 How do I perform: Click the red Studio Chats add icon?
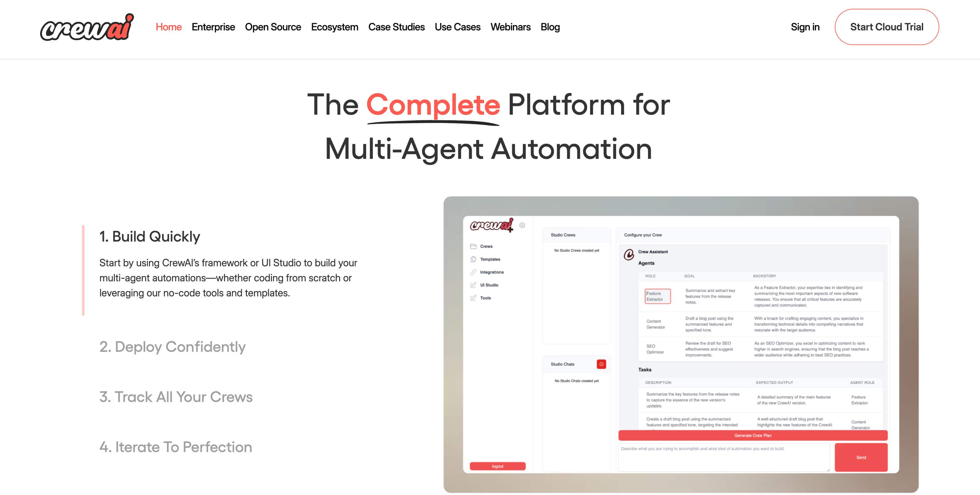601,364
